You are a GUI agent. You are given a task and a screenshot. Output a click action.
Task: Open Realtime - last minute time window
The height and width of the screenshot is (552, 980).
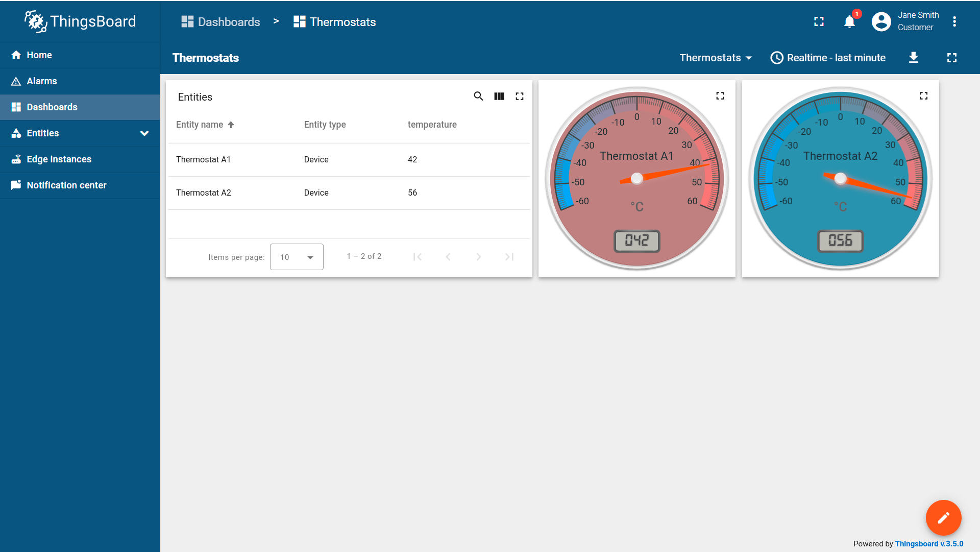click(828, 58)
